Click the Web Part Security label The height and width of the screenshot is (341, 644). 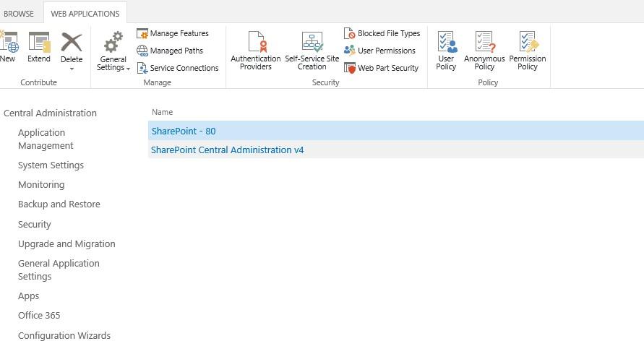click(388, 68)
